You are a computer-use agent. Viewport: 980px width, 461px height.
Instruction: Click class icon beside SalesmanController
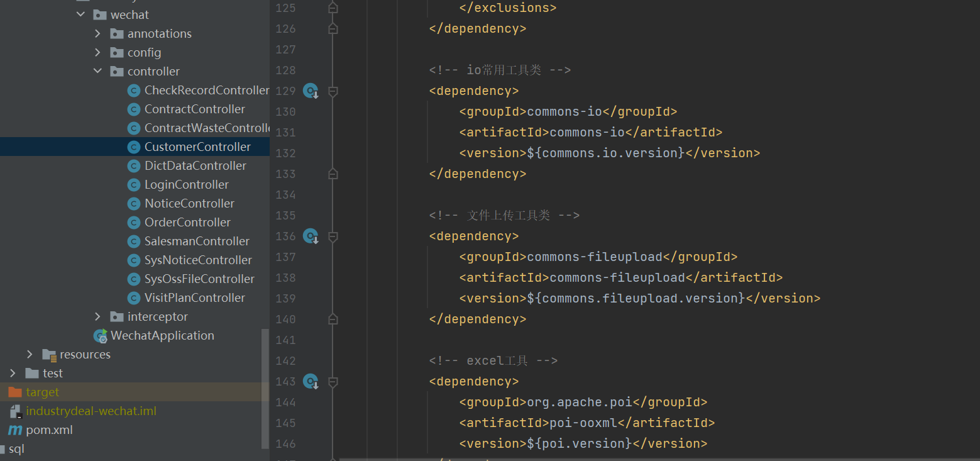(133, 241)
